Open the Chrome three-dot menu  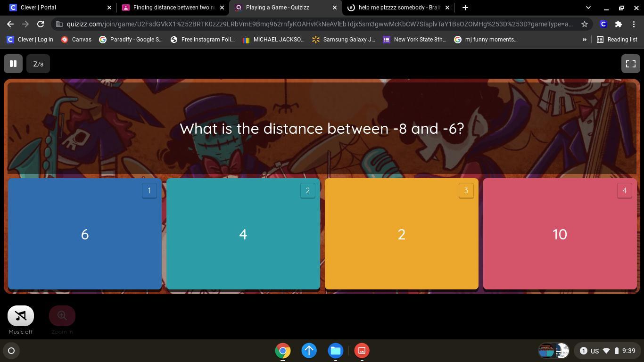tap(634, 24)
